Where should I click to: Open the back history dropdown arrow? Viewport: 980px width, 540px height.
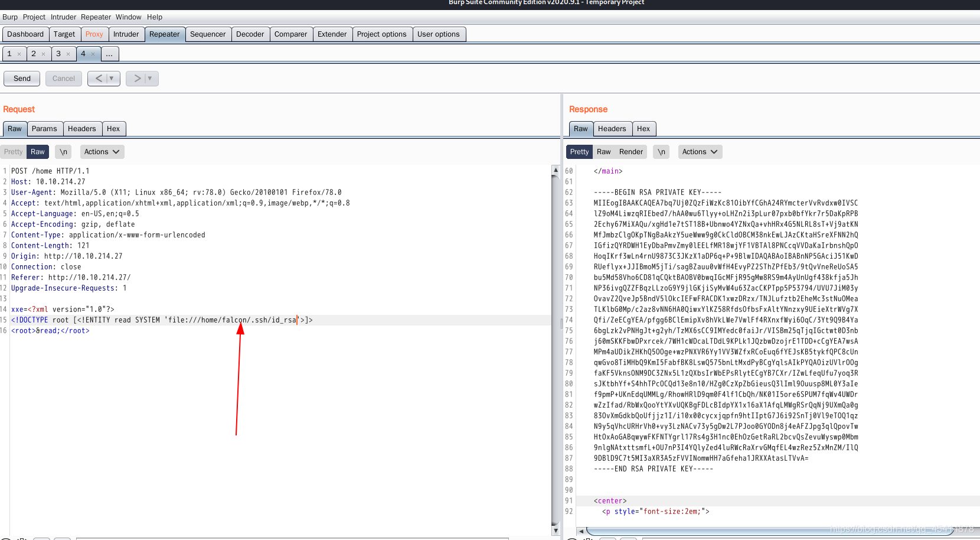coord(112,79)
